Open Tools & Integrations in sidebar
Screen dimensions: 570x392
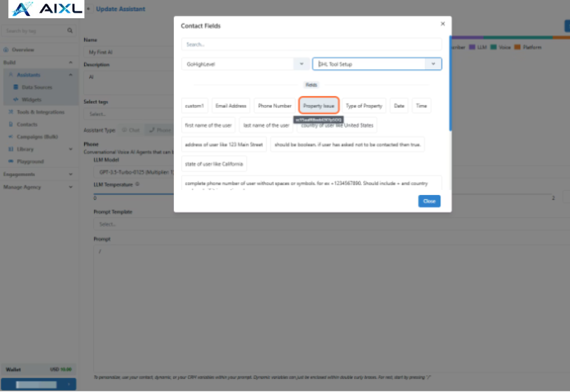[x=39, y=112]
